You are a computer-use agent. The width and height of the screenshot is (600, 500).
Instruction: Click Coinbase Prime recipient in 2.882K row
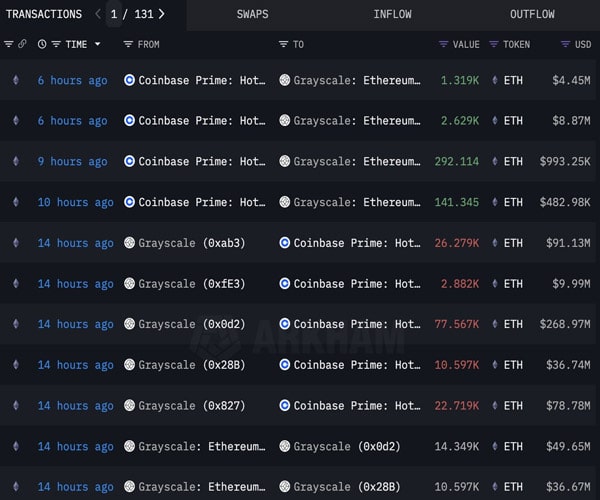point(357,284)
